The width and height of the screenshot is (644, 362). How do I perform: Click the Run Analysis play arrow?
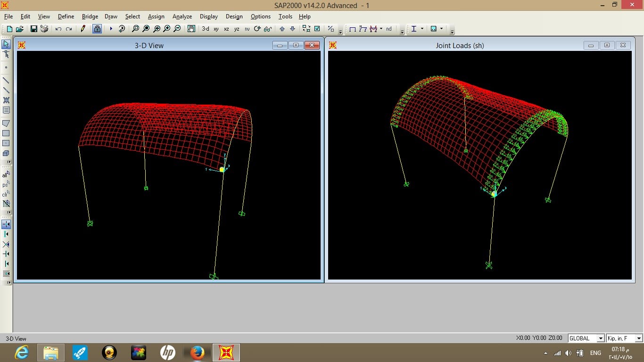point(111,29)
